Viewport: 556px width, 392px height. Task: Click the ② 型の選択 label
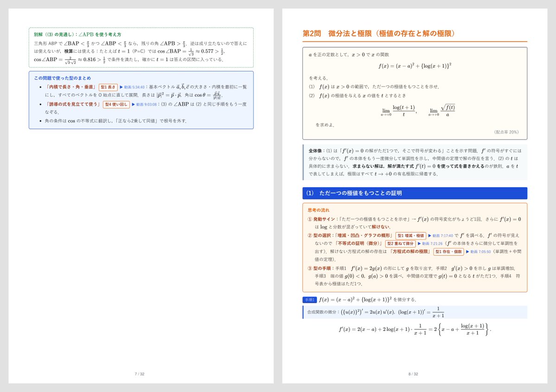click(319, 236)
